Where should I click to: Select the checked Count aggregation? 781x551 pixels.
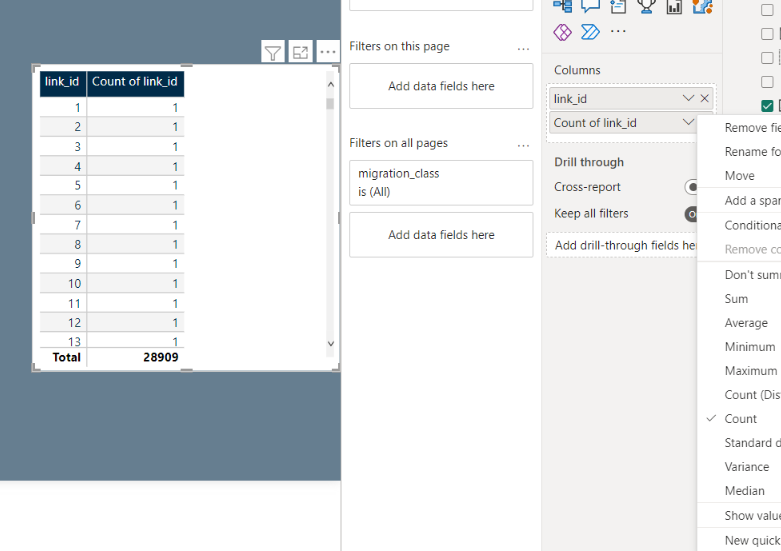pyautogui.click(x=739, y=418)
